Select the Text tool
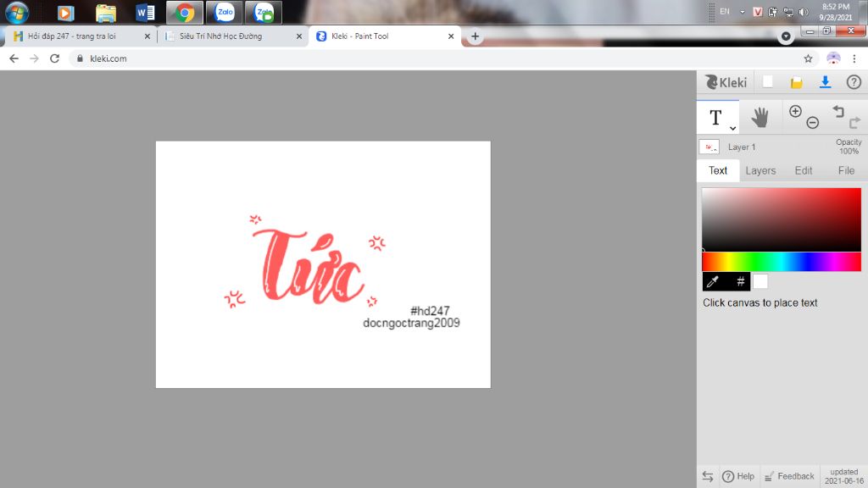 [715, 117]
